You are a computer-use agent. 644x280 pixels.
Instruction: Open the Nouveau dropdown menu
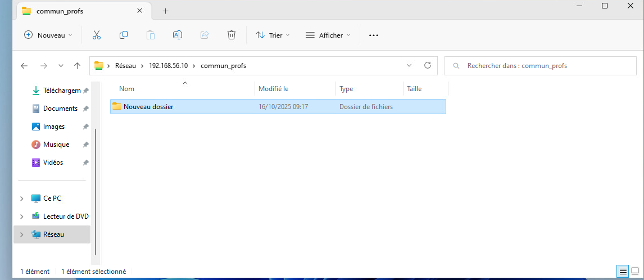[48, 35]
